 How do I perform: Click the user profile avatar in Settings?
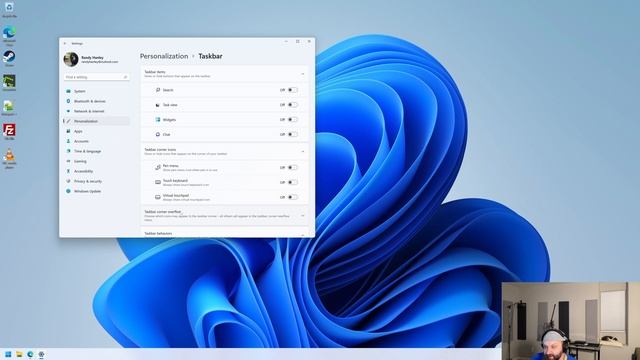[71, 60]
